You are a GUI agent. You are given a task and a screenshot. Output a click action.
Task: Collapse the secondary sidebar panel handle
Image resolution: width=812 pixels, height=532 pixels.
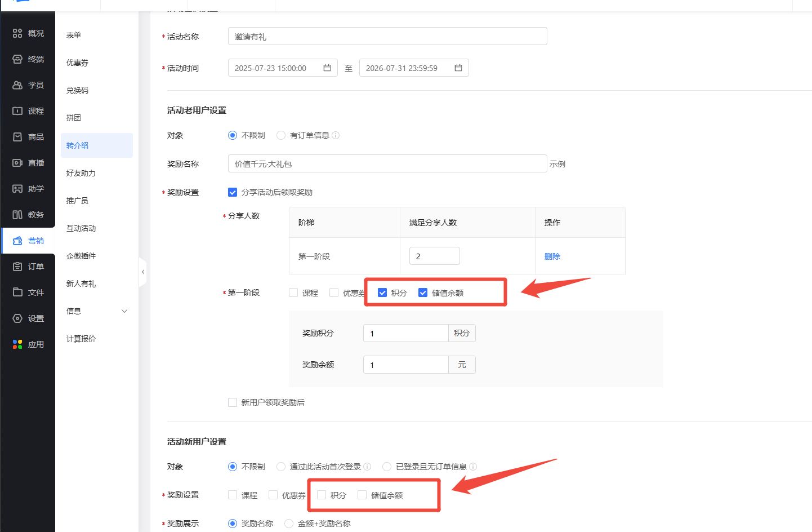point(143,272)
